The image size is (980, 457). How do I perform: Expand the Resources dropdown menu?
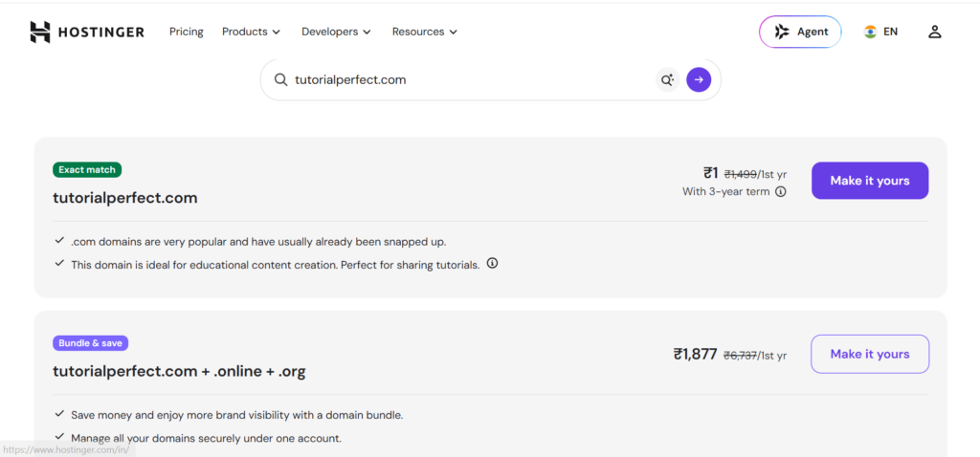click(425, 32)
